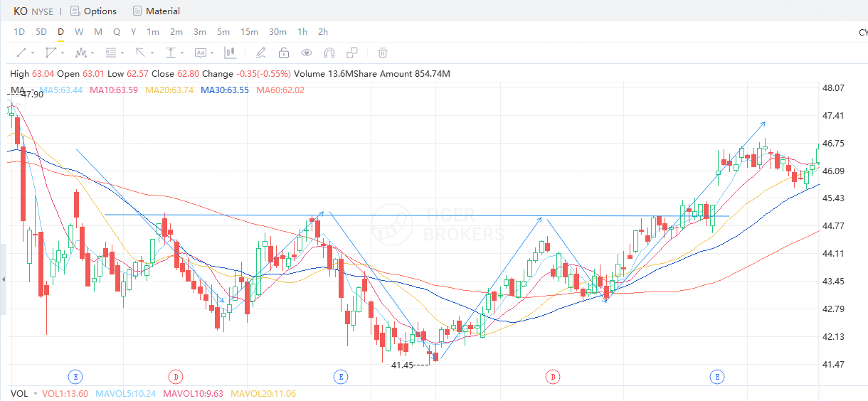Viewport: 868px width, 401px height.
Task: Select the line drawing tool
Action: click(21, 53)
